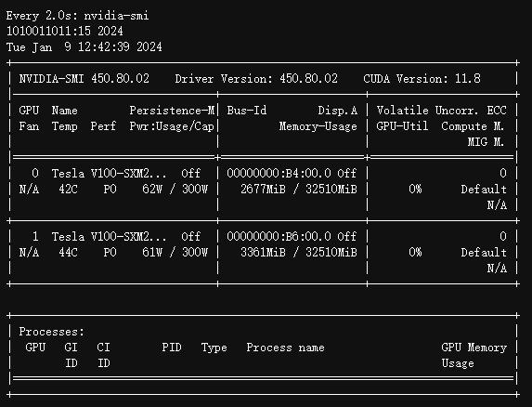Viewport: 532px width, 407px height.
Task: Click the 'Fan' column header
Action: [x=29, y=126]
